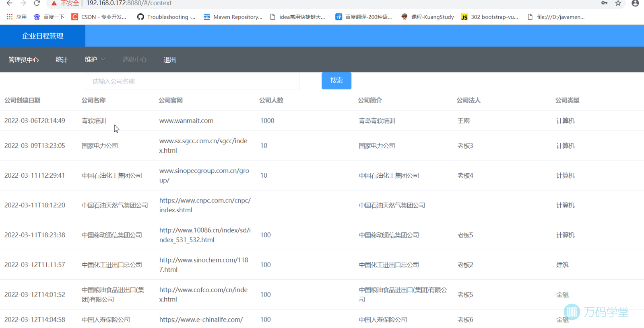This screenshot has height=328, width=644.
Task: Click the www.wanmait.com website cell
Action: tap(186, 121)
